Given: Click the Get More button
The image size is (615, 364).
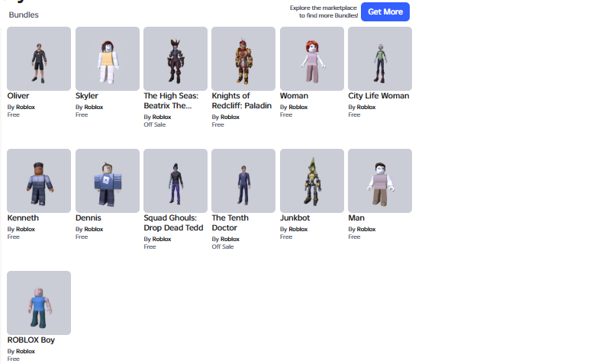Looking at the screenshot, I should (385, 11).
